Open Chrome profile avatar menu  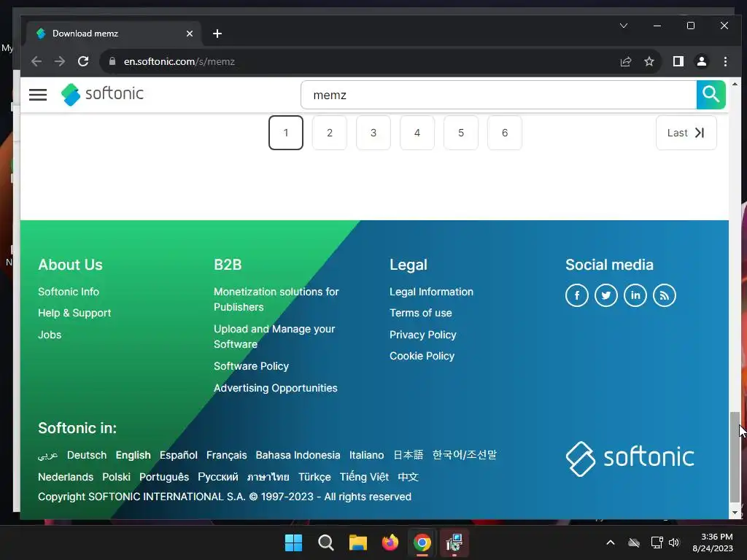(x=701, y=61)
